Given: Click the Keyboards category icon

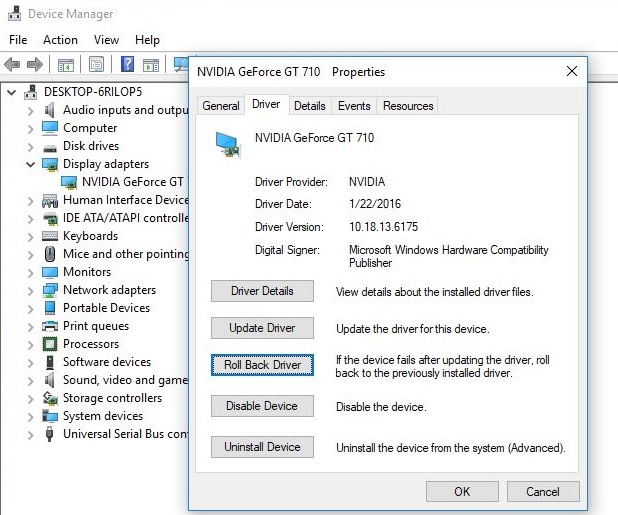Looking at the screenshot, I should 50,236.
